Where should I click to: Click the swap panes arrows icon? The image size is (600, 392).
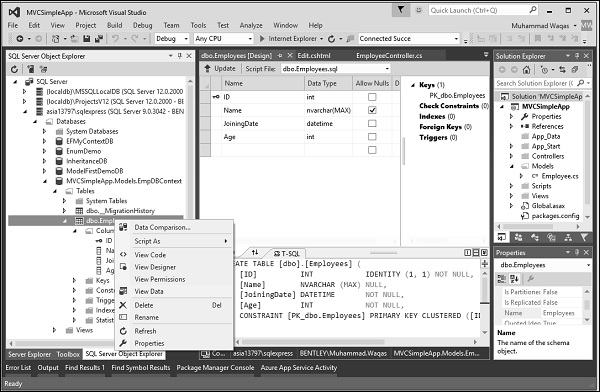pos(255,252)
